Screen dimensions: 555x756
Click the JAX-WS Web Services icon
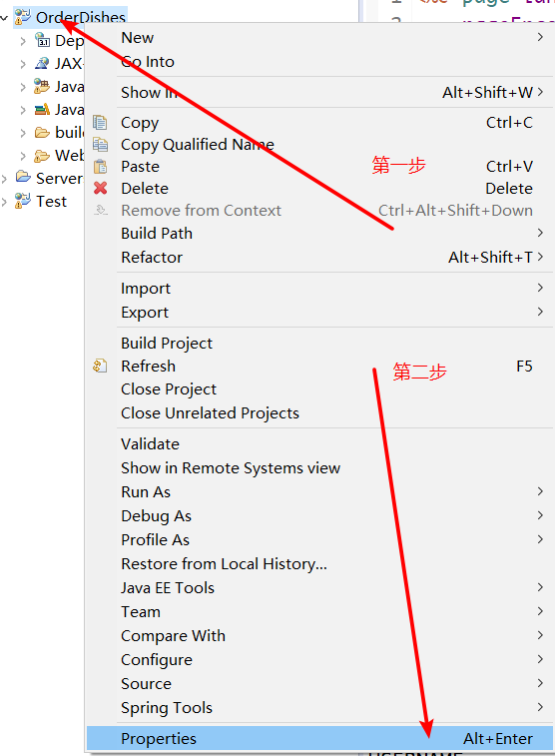tap(42, 63)
